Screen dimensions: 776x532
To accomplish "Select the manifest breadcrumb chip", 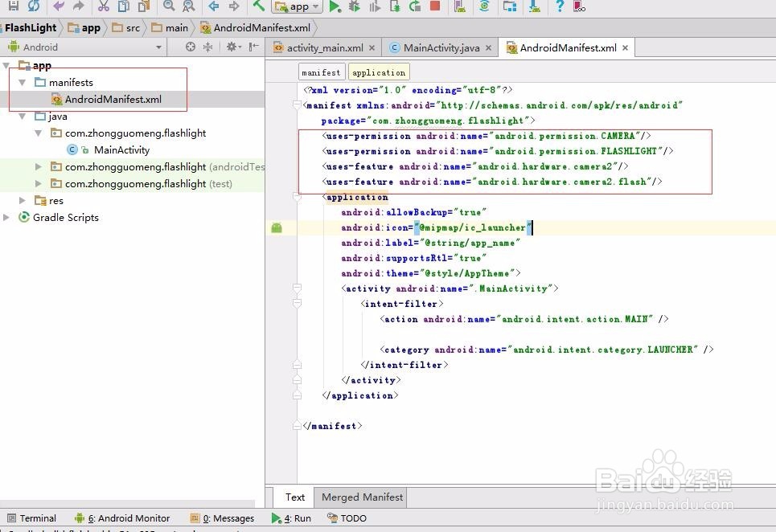I will coord(321,72).
